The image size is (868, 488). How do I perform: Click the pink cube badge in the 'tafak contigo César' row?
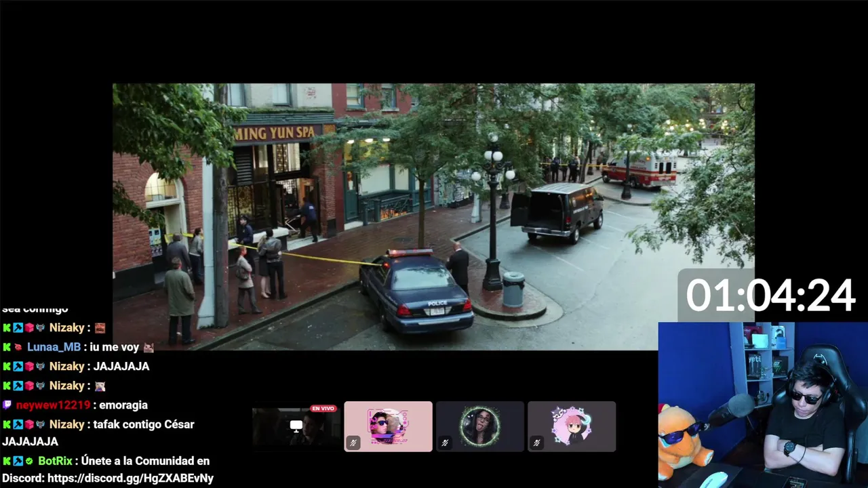click(x=29, y=424)
